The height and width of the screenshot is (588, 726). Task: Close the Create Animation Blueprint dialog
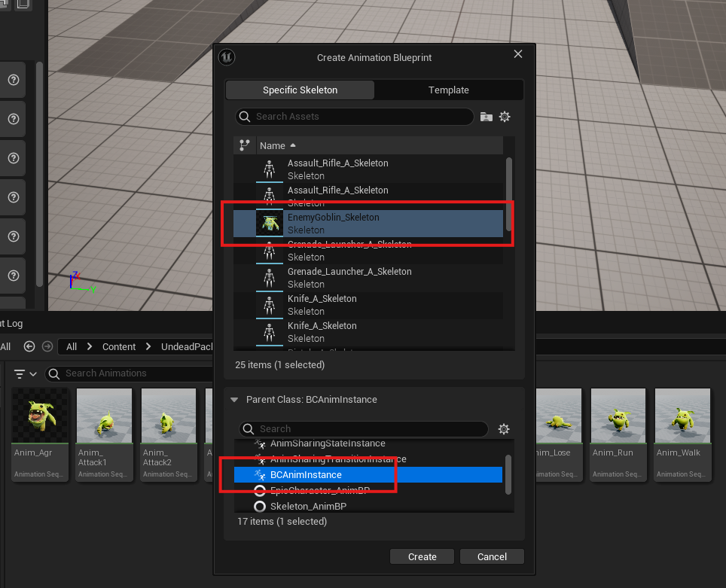point(518,54)
